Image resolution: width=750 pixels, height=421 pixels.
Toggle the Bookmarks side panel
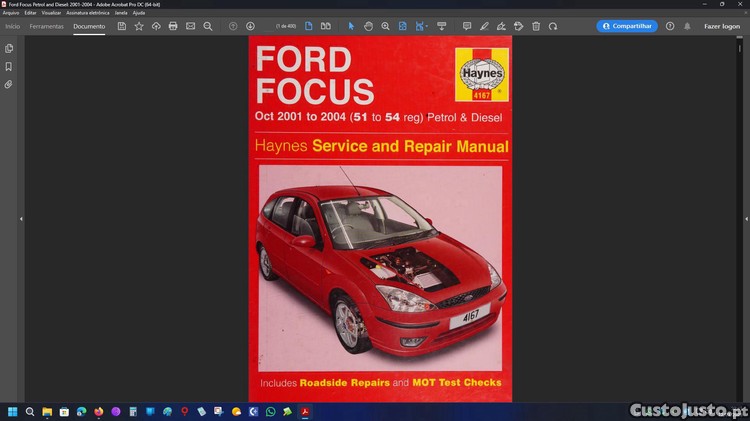[x=9, y=66]
